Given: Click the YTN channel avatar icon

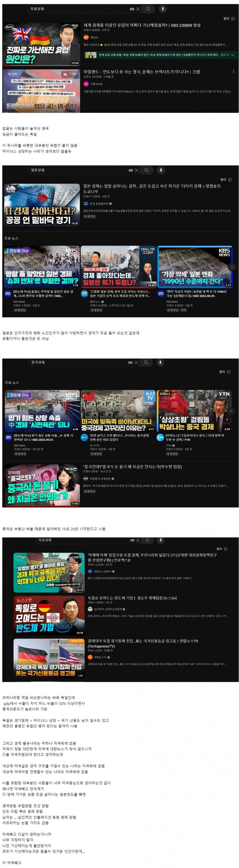Looking at the screenshot, I should [160, 437].
